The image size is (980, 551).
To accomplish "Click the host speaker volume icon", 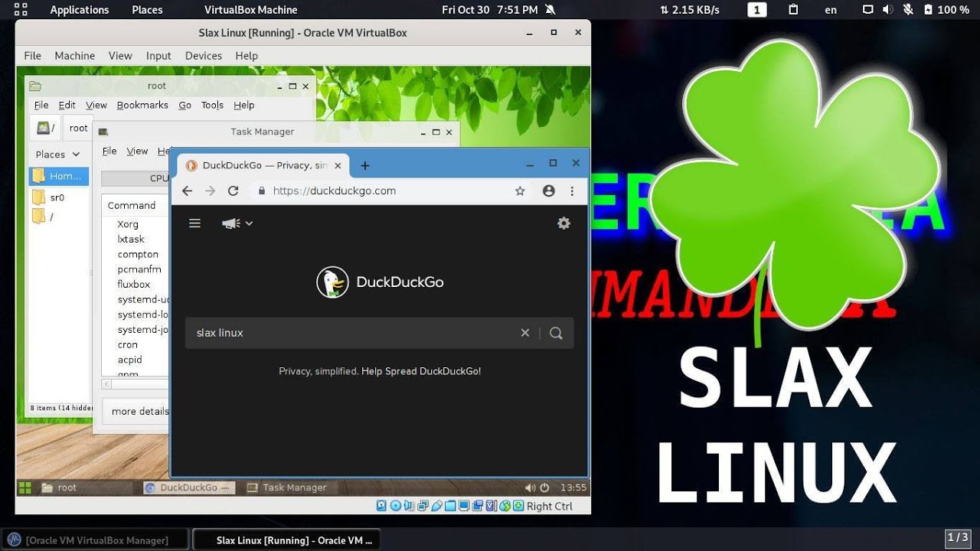I will pyautogui.click(x=888, y=10).
